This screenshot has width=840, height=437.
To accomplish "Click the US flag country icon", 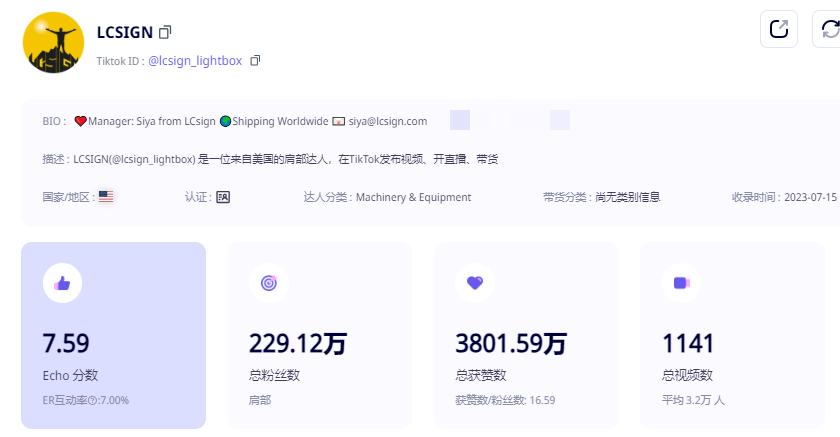I will pos(106,197).
